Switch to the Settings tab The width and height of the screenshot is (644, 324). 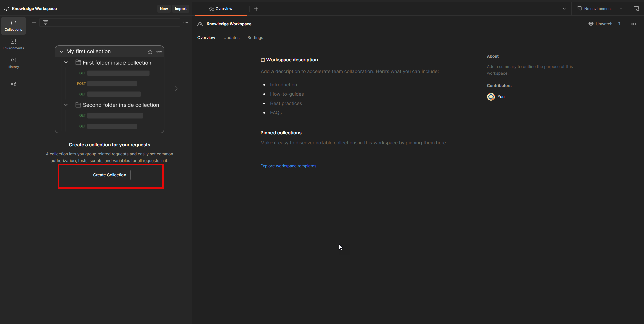[x=255, y=38]
